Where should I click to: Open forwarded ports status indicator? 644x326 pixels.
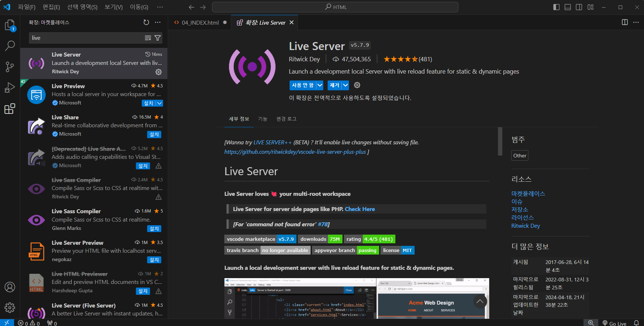click(52, 323)
